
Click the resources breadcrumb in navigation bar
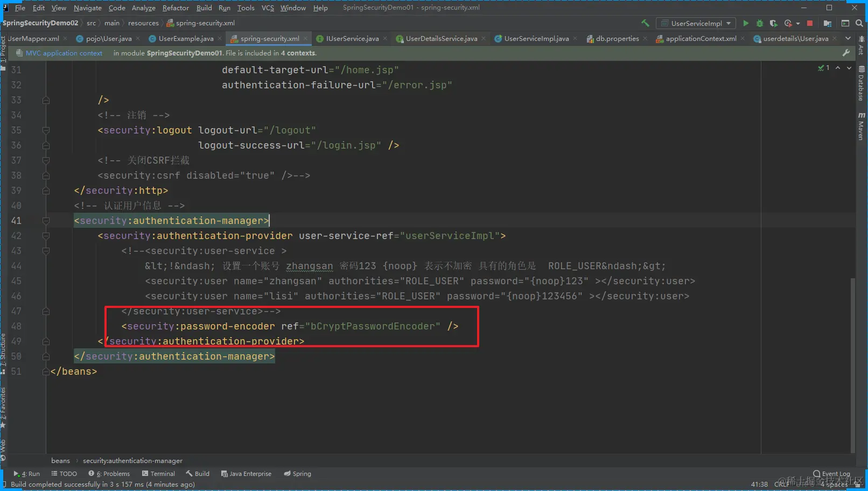click(143, 23)
